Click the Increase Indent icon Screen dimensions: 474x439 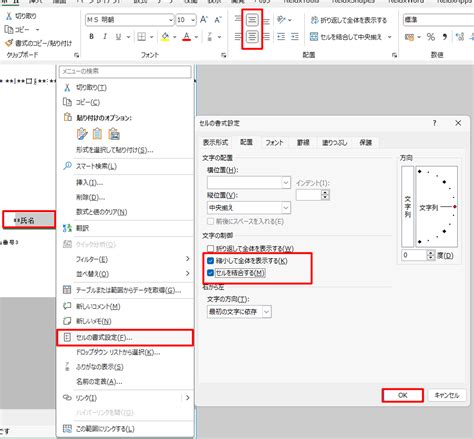[295, 37]
